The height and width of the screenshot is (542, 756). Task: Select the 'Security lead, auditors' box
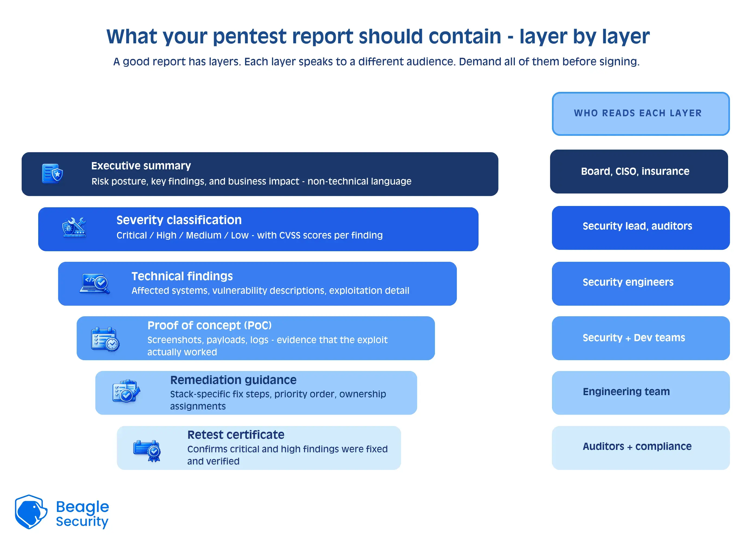[x=641, y=228]
